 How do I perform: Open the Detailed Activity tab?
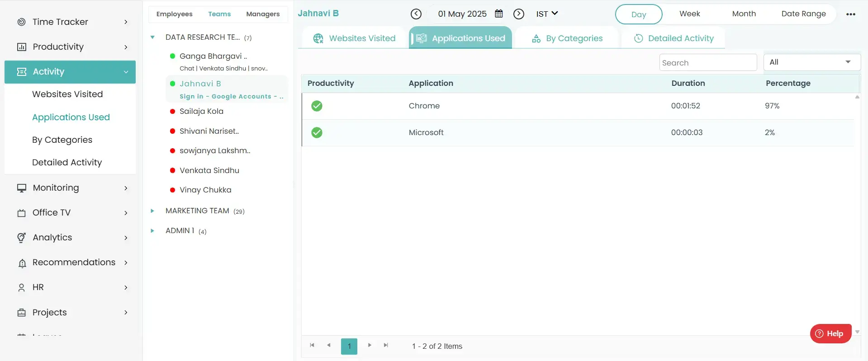coord(674,38)
